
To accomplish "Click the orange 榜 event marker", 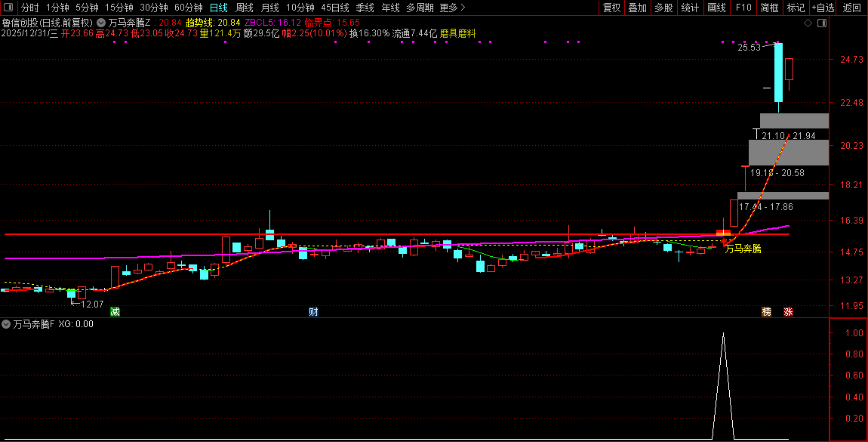I will (x=766, y=311).
